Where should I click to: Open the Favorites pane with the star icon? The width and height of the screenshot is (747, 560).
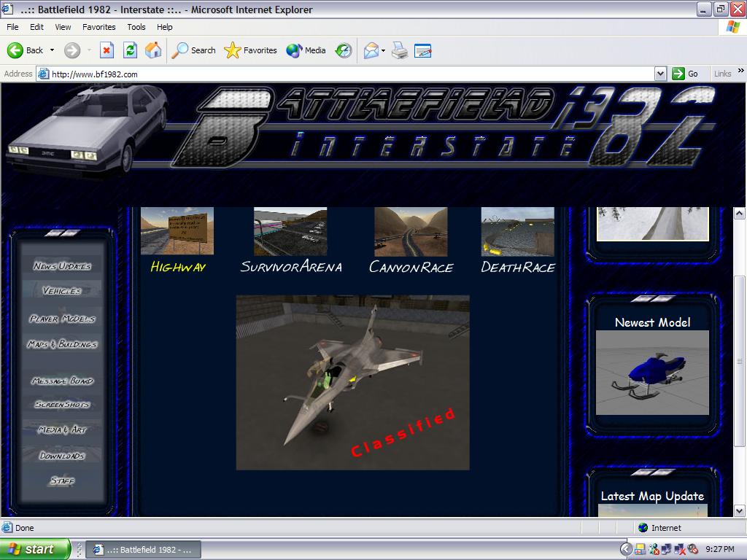tap(250, 50)
